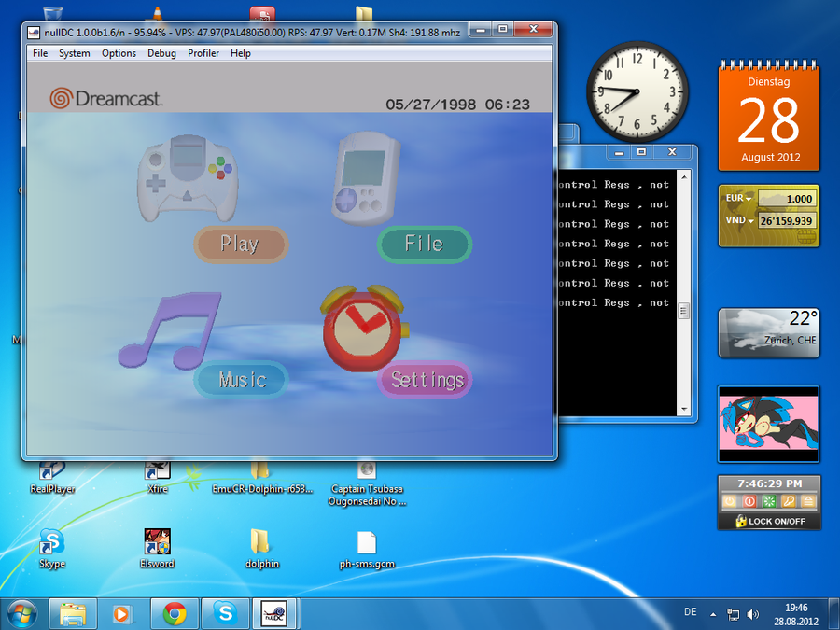The image size is (840, 630).
Task: Click scroll up arrow in console window
Action: (683, 175)
